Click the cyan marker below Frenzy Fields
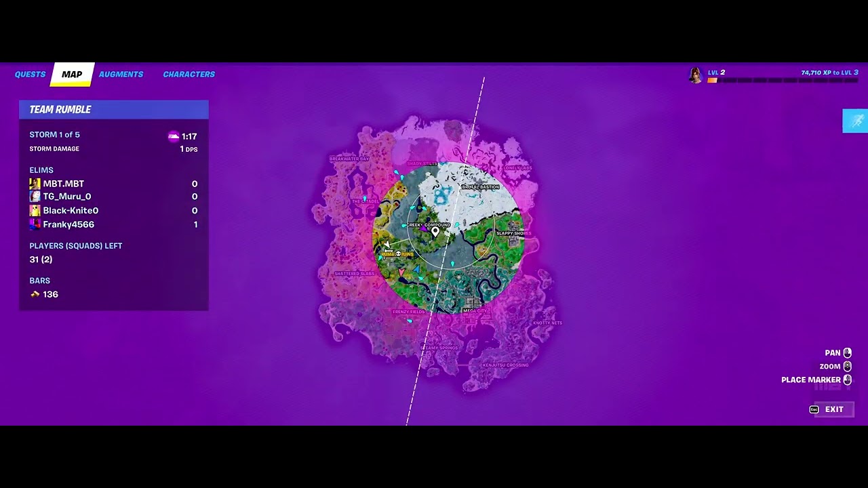Image resolution: width=868 pixels, height=488 pixels. (410, 321)
